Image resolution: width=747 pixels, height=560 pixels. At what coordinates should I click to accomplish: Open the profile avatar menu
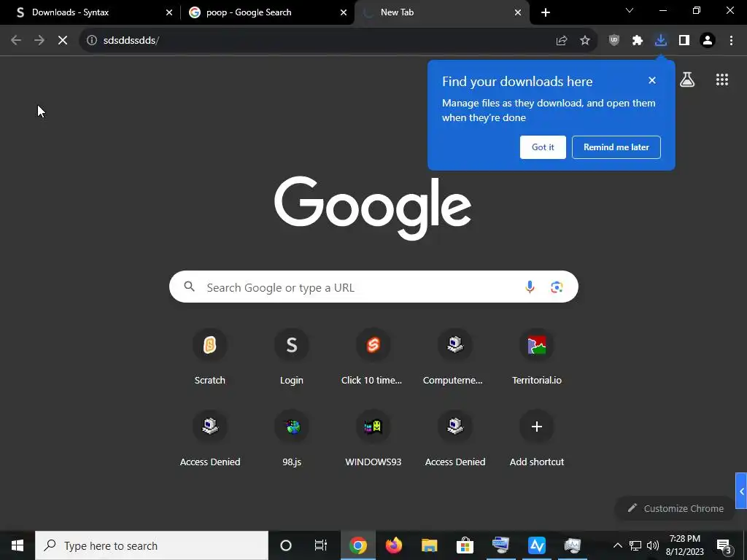[708, 41]
